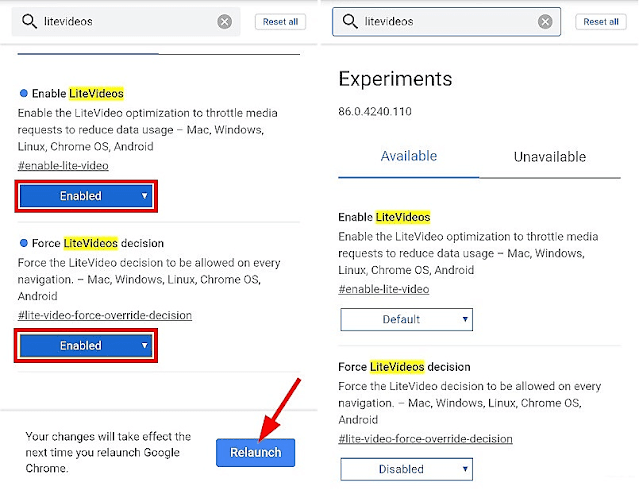639x494 pixels.
Task: Click the search magnifier icon in left panel
Action: (x=29, y=21)
